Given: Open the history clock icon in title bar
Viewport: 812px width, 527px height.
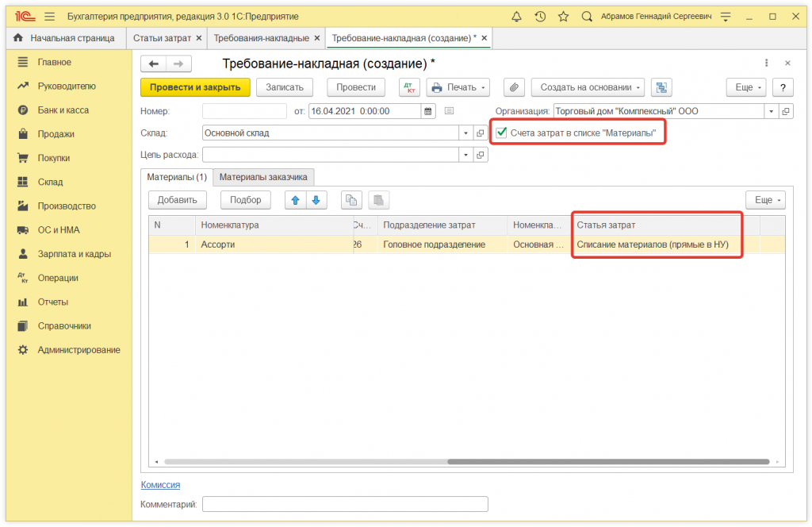Looking at the screenshot, I should 540,16.
